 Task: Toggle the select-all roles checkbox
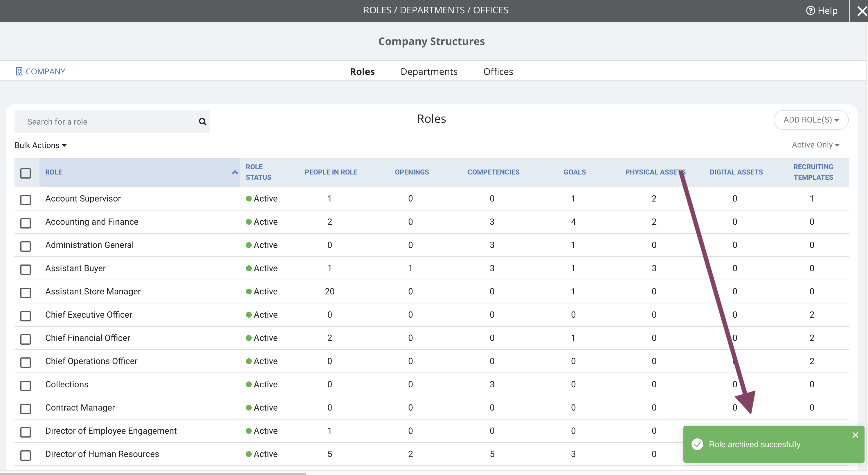pyautogui.click(x=26, y=173)
